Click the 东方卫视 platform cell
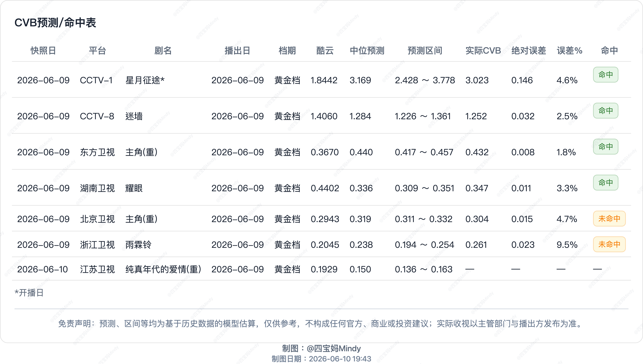 point(97,152)
